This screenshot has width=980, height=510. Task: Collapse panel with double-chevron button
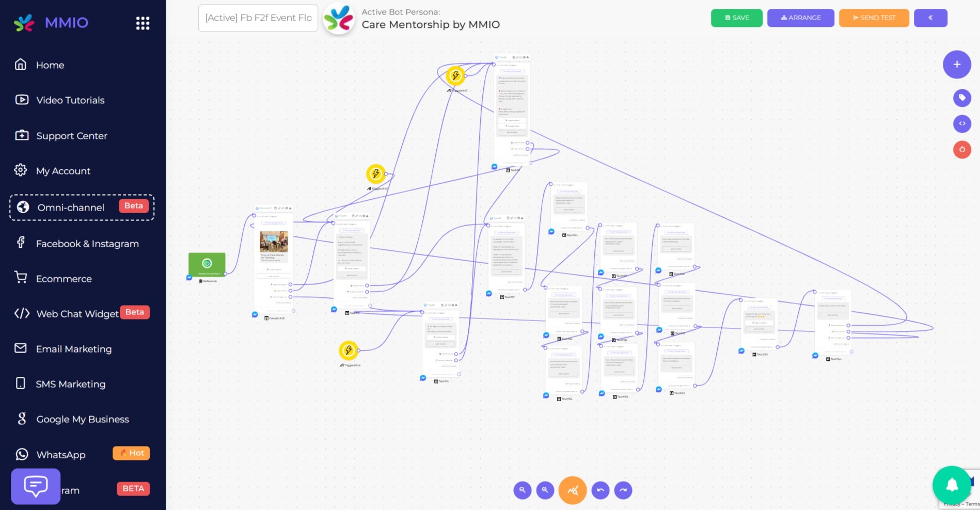(930, 18)
